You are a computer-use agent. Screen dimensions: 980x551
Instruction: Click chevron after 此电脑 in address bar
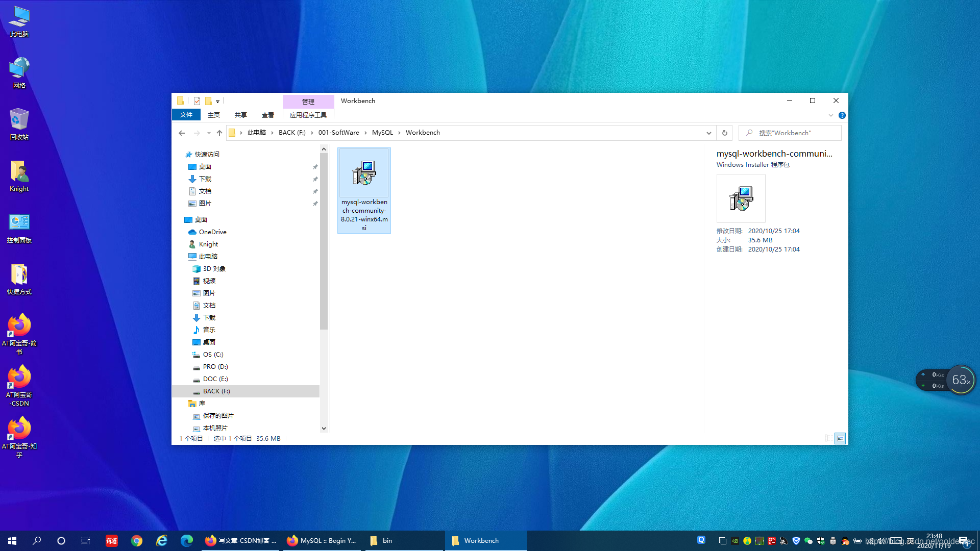pyautogui.click(x=273, y=133)
